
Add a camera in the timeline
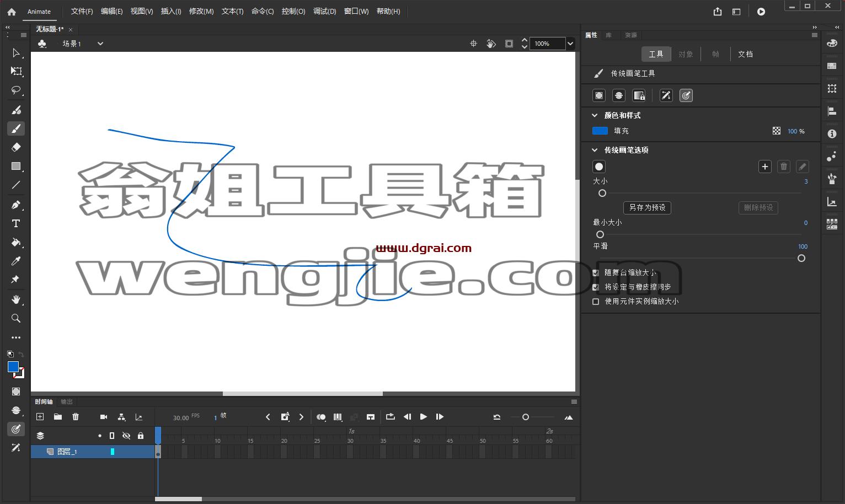pos(104,417)
